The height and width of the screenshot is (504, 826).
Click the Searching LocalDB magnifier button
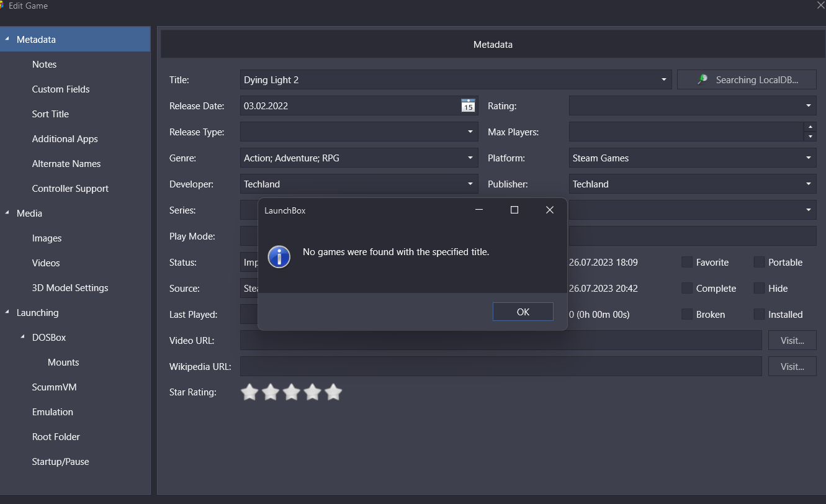(747, 79)
